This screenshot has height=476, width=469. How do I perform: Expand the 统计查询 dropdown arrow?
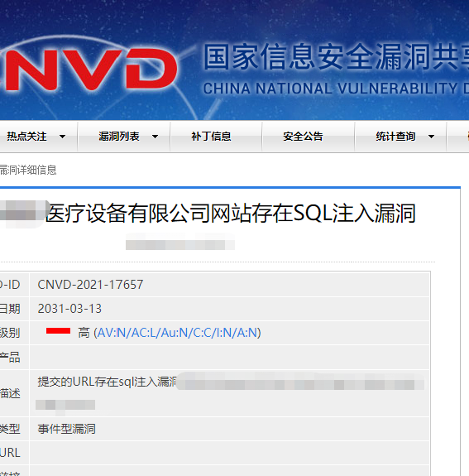(x=431, y=137)
